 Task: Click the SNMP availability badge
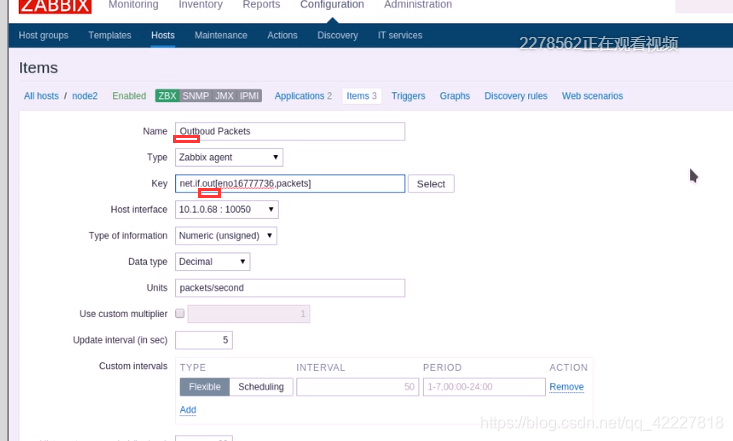(195, 96)
